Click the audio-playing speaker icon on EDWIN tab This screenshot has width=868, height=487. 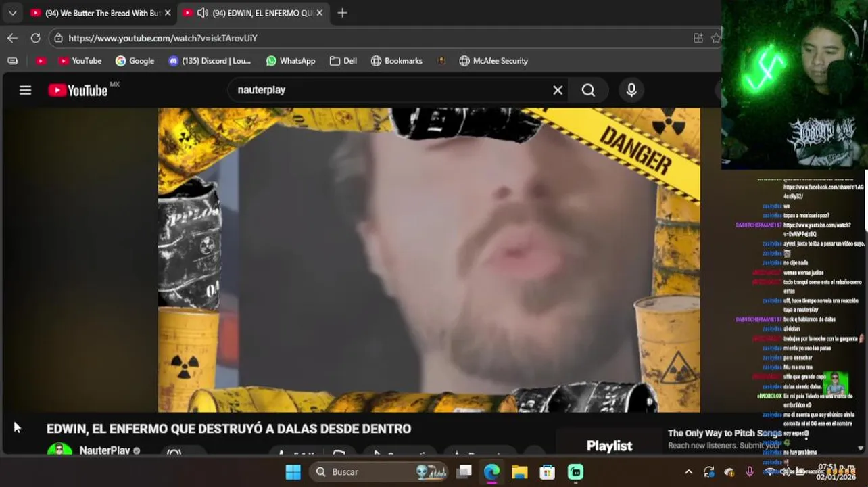[x=202, y=13]
